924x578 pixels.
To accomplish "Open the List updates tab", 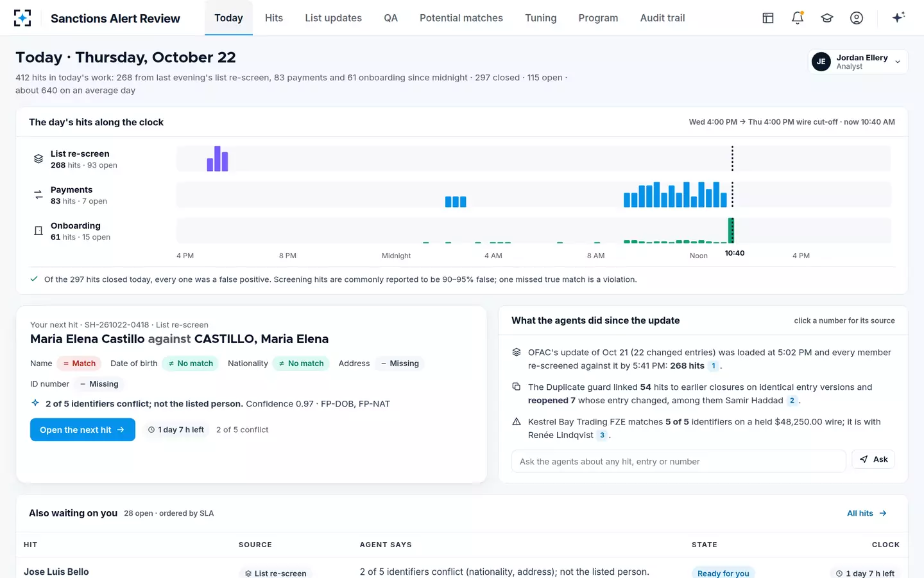I will pos(334,18).
